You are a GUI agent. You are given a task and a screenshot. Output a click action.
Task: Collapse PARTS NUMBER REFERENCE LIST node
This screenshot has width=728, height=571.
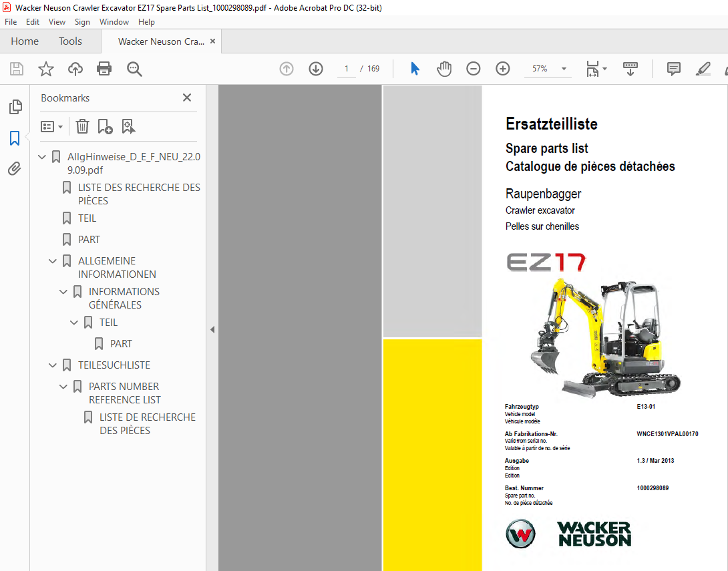click(x=63, y=387)
